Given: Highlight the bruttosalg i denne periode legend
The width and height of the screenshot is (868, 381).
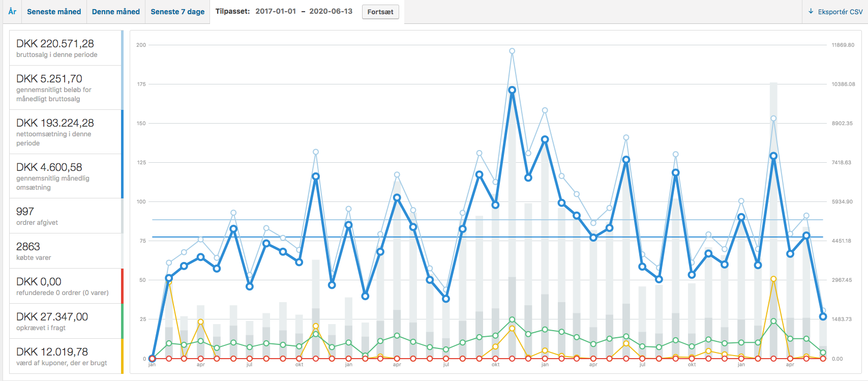Looking at the screenshot, I should 66,48.
